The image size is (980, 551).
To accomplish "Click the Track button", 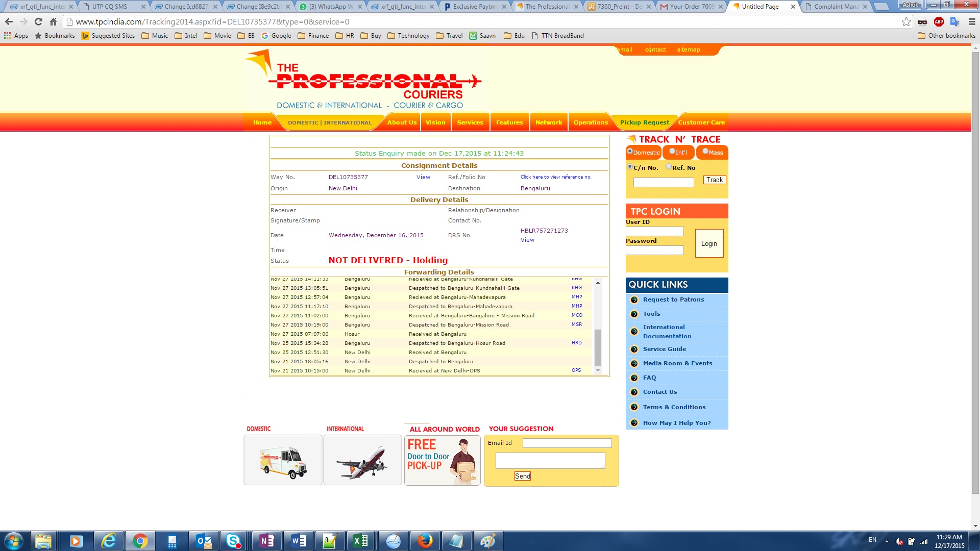I will click(x=715, y=180).
